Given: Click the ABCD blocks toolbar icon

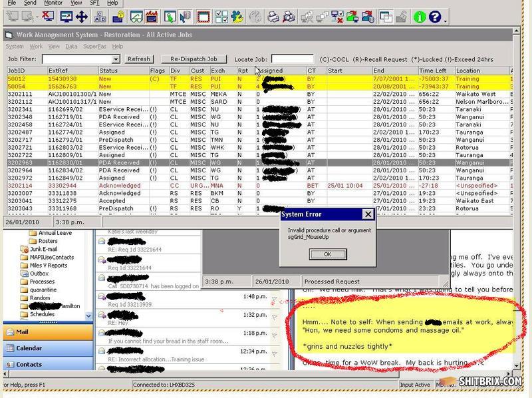Looking at the screenshot, I should point(100,16).
